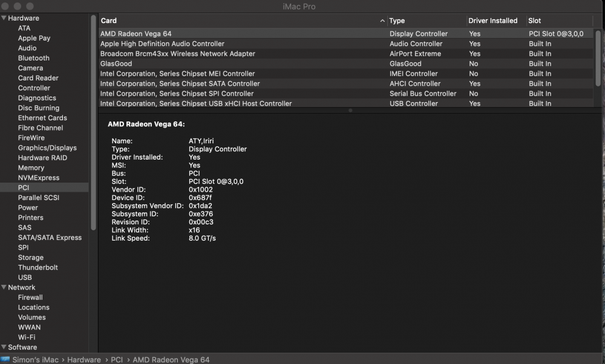Select the GlasGood card row
Screen dimensions: 605x364
tap(346, 63)
